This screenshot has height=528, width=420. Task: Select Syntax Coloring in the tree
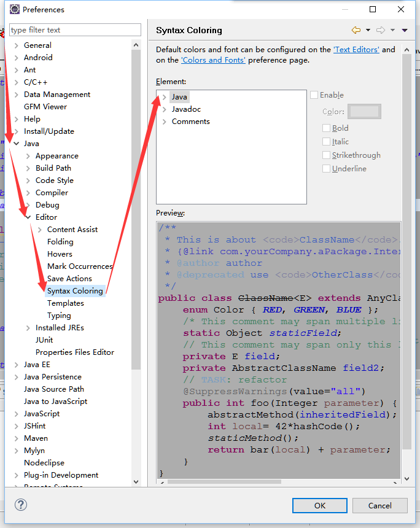tap(75, 291)
